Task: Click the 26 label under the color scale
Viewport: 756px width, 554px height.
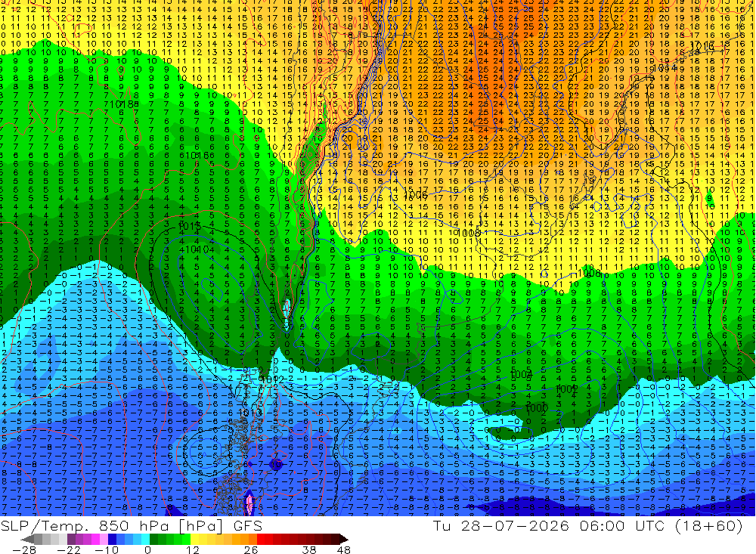Action: [x=251, y=549]
